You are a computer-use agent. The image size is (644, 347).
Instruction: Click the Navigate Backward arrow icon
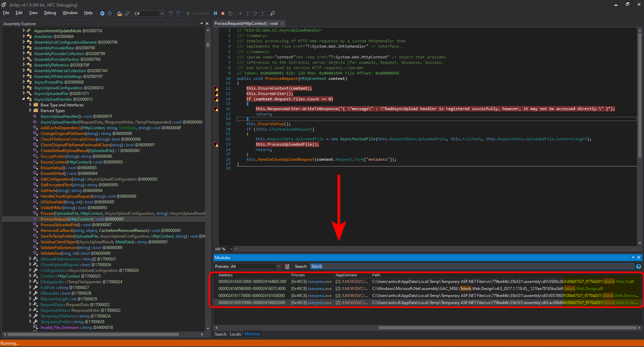tap(102, 13)
